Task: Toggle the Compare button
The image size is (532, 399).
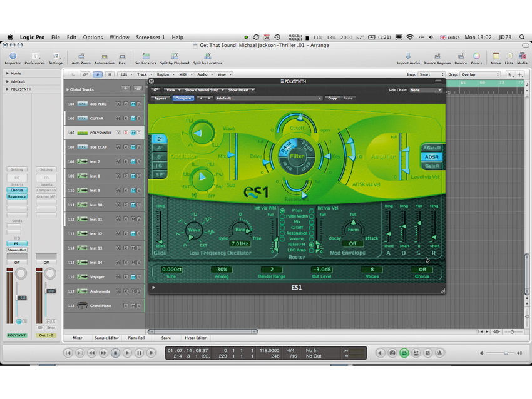Action: (x=183, y=98)
